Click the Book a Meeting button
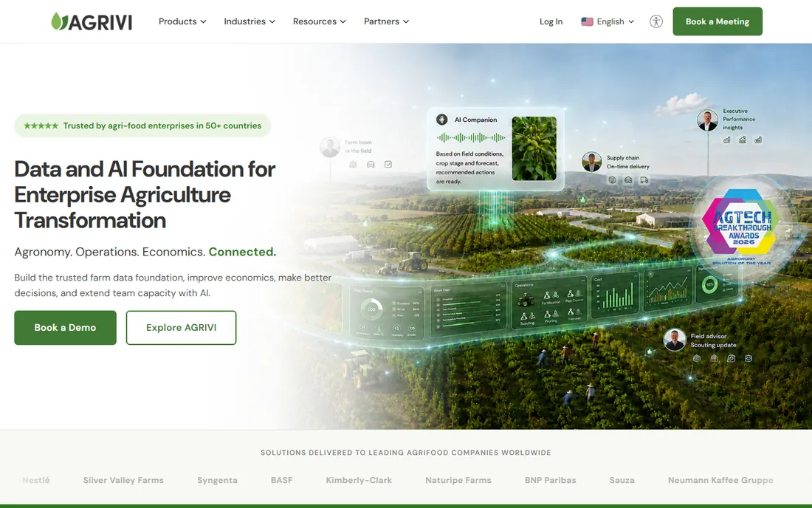Viewport: 812px width, 508px height. click(718, 21)
